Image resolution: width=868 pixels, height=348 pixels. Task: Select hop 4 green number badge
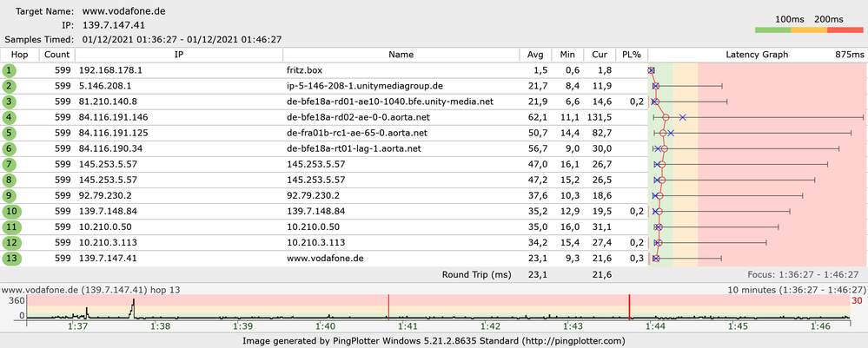pos(10,117)
